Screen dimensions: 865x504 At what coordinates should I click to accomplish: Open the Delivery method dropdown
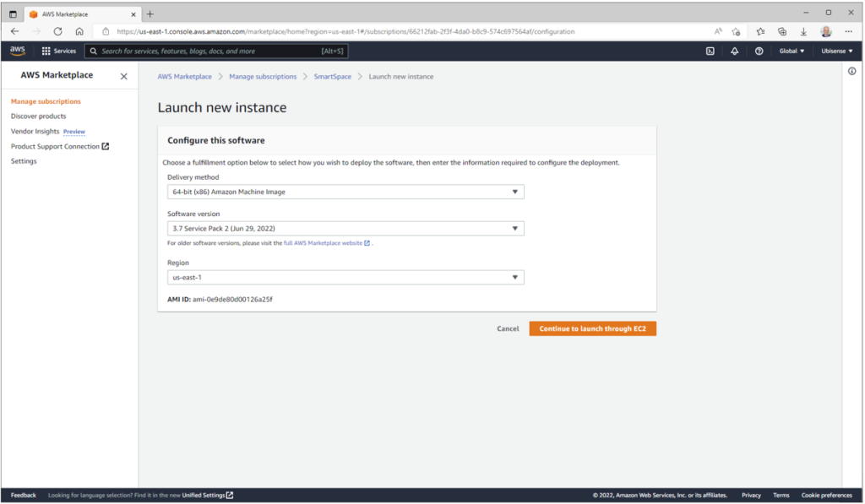345,192
